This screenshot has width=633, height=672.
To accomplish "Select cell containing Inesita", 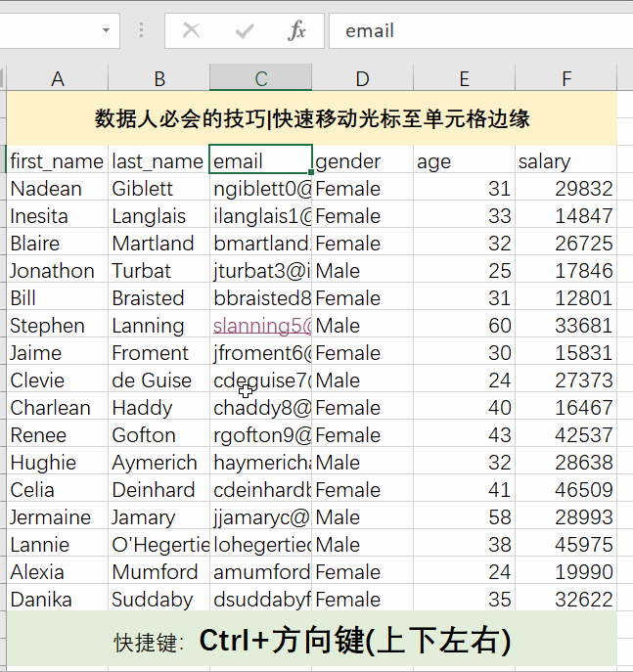I will (58, 215).
